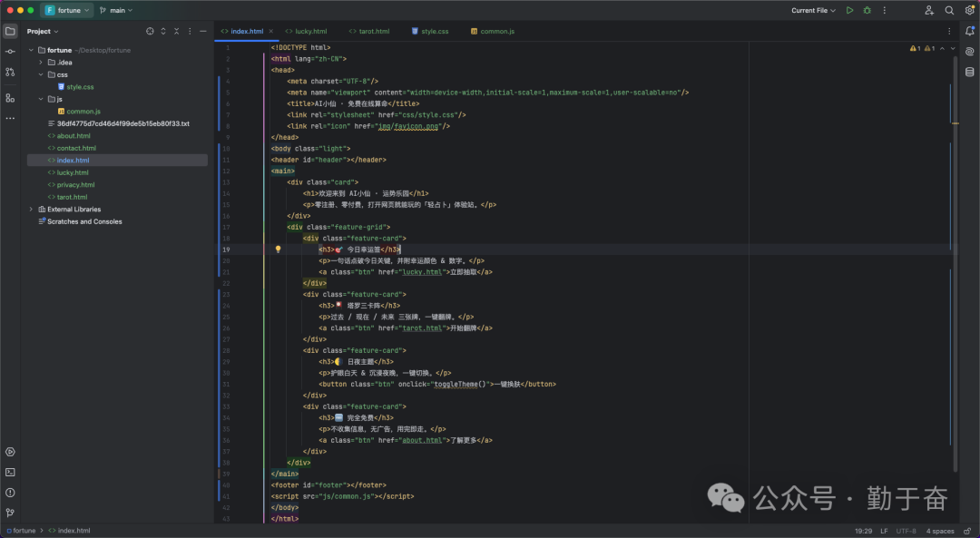The width and height of the screenshot is (980, 538).
Task: Open IDE settings gear
Action: 969,10
